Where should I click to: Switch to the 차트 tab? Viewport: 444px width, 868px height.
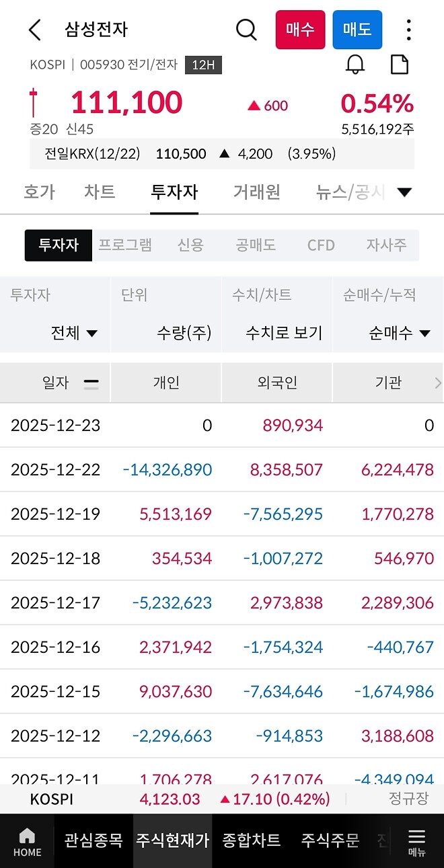[x=99, y=192]
